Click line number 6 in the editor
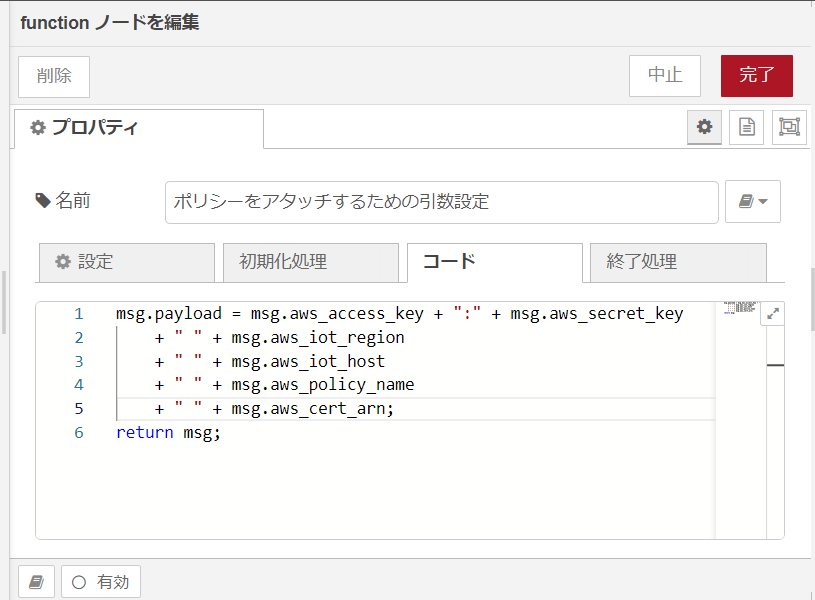The height and width of the screenshot is (600, 815). pos(78,433)
